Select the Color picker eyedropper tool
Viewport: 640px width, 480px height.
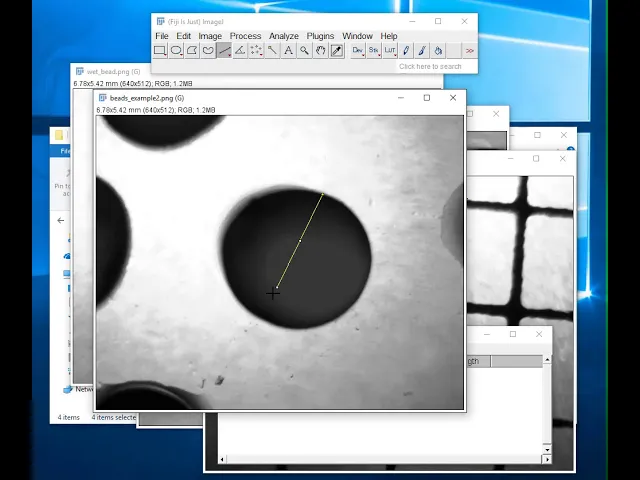[x=337, y=51]
